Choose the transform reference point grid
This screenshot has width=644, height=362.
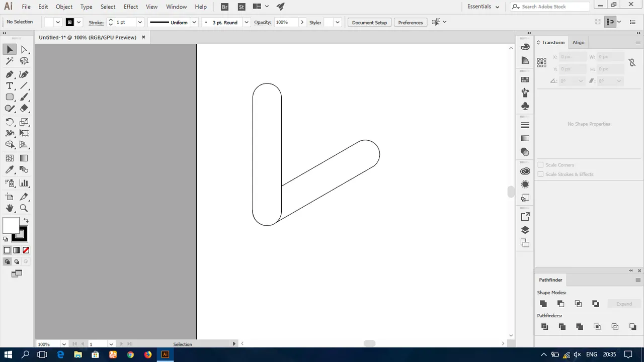coord(542,62)
